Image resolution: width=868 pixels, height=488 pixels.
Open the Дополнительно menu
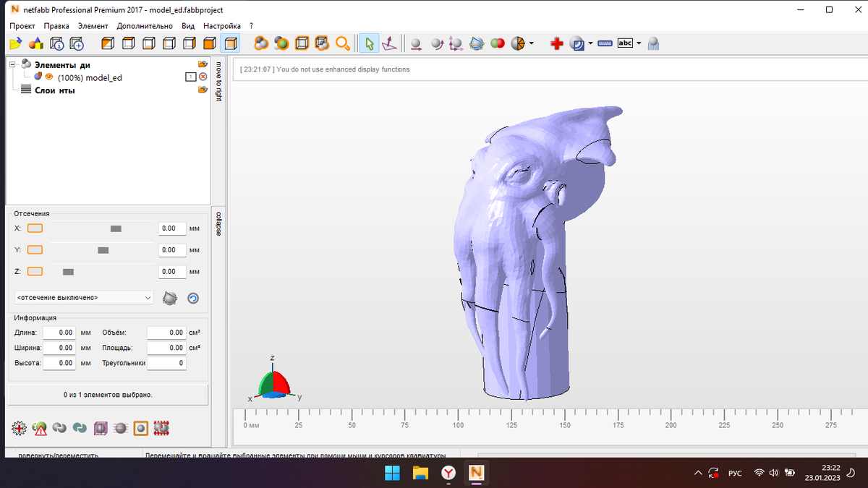(145, 25)
